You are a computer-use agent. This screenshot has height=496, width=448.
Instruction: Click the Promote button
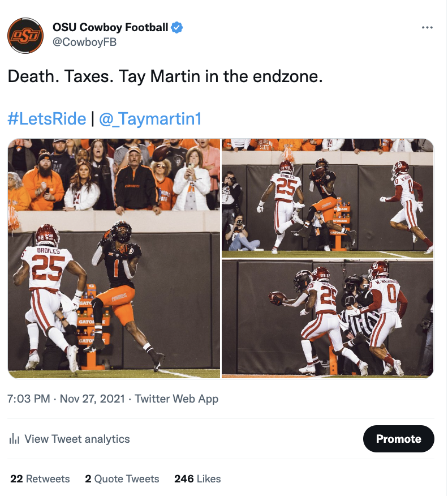point(398,439)
